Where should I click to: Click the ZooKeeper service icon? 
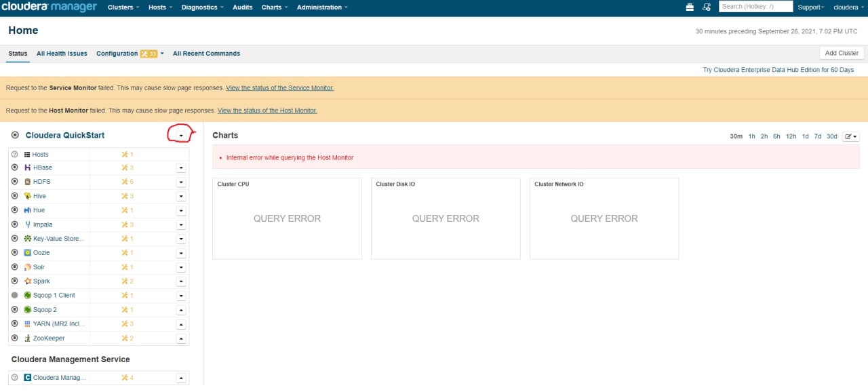pyautogui.click(x=28, y=338)
